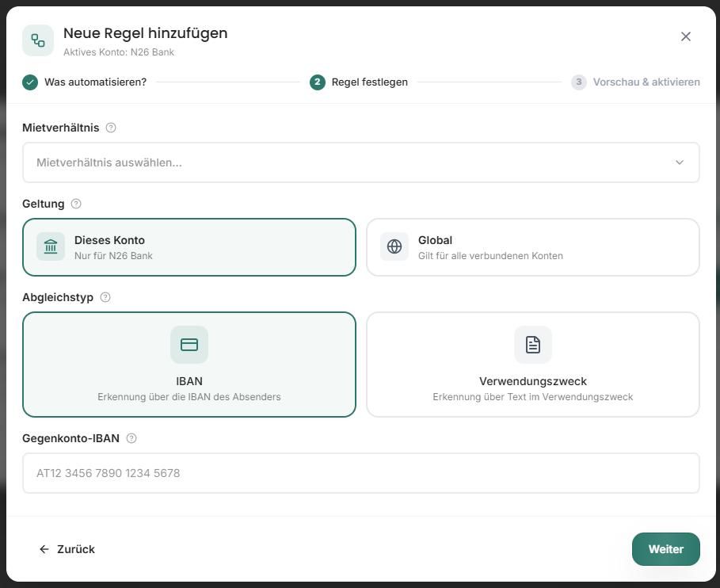Click the document icon above Verwendungszweck
720x588 pixels.
(533, 345)
